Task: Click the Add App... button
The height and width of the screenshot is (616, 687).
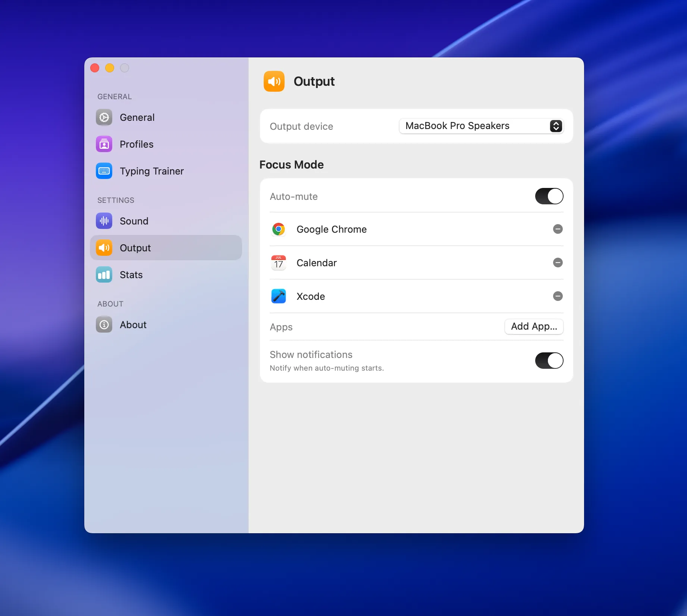Action: pyautogui.click(x=534, y=327)
